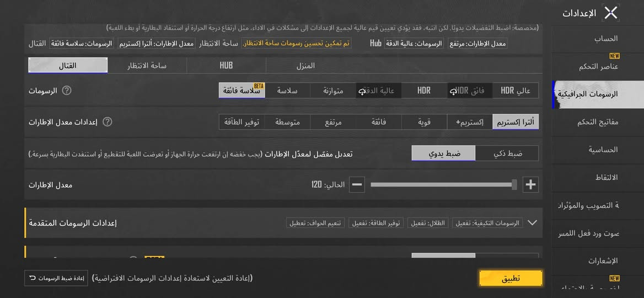
Task: Click the reset arrow icon in إعادة ضبط الرسومات
Action: (33, 278)
